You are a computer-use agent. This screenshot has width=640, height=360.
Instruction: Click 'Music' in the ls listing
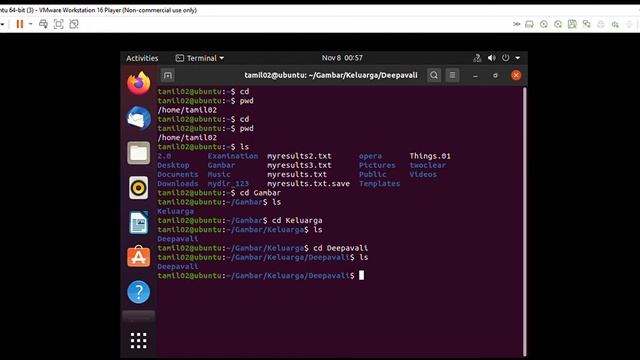click(x=219, y=174)
